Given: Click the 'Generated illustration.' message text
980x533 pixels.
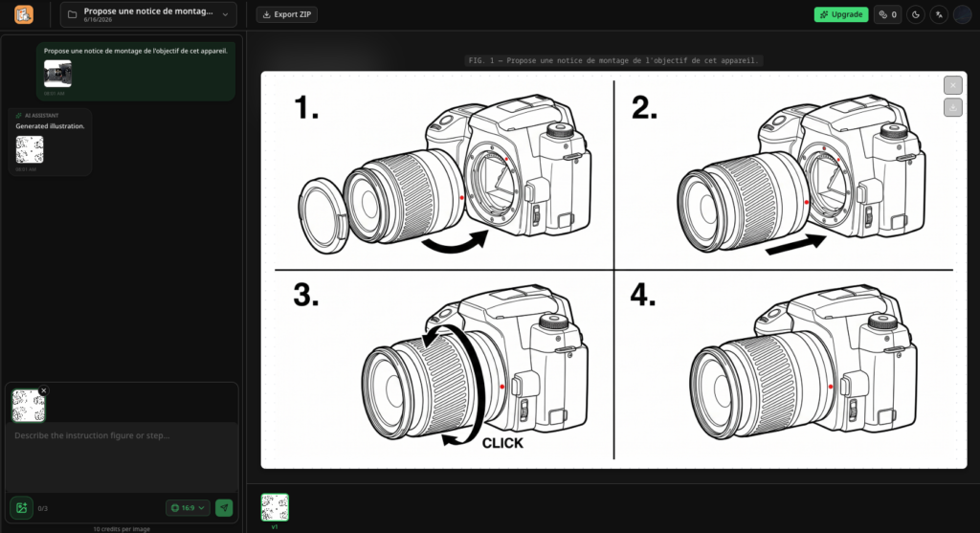Looking at the screenshot, I should click(x=50, y=126).
